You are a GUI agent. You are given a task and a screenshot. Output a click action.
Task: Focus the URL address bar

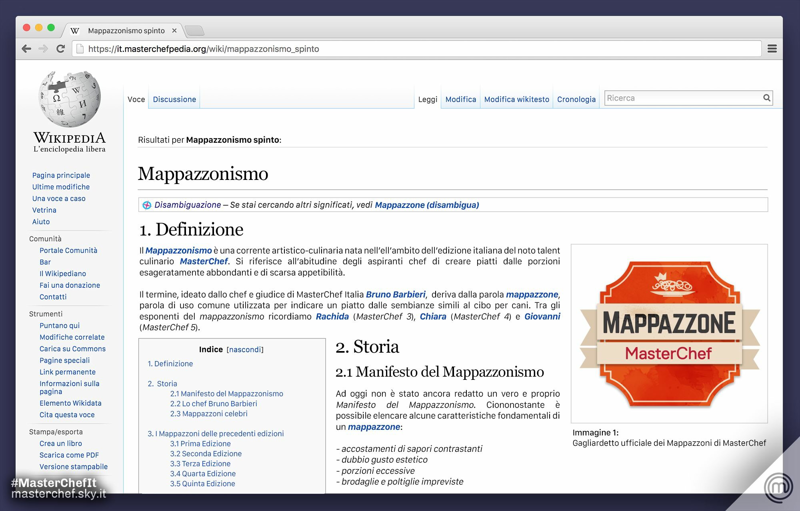click(416, 49)
